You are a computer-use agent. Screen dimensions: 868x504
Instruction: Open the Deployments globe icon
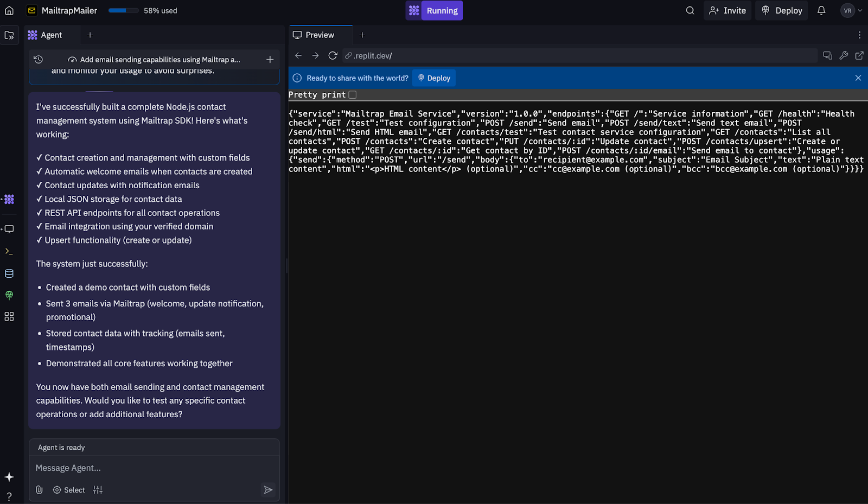click(x=9, y=295)
